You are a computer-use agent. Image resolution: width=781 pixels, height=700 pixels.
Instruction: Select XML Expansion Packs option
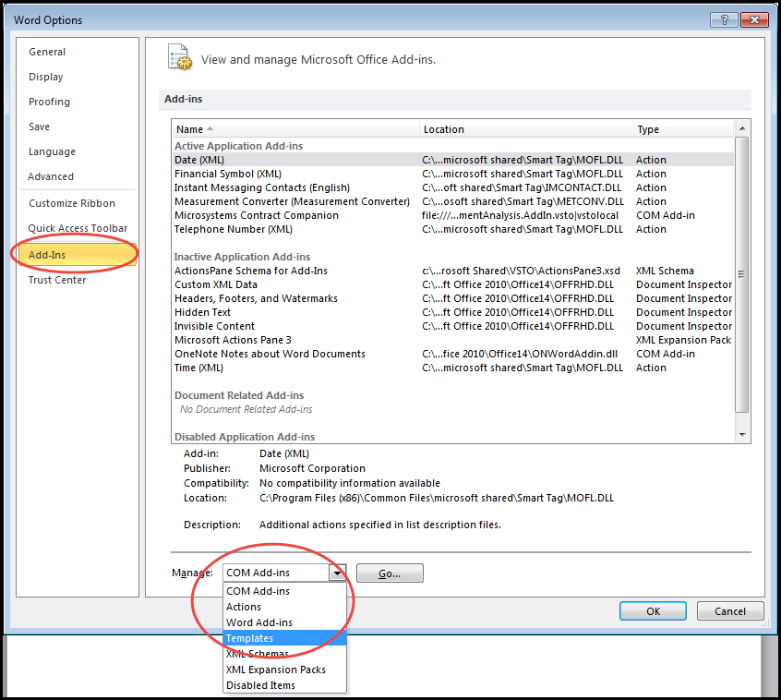275,670
